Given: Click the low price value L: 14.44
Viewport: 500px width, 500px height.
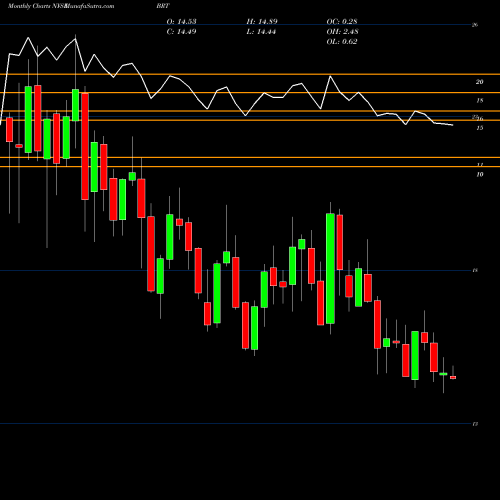Looking at the screenshot, I should click(x=262, y=32).
